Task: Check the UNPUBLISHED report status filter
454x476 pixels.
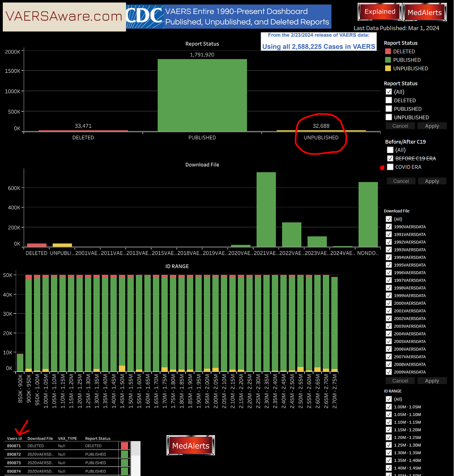Action: (x=389, y=117)
